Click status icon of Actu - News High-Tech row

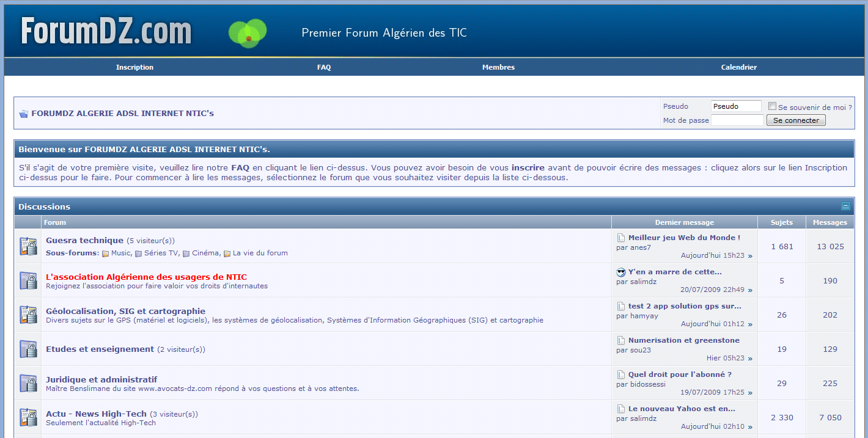coord(28,417)
